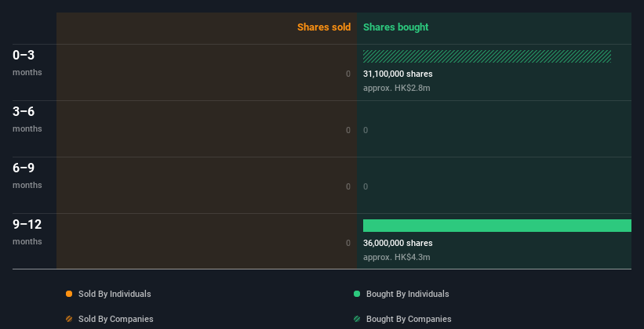
Task: Click the shares bought zero in 6–9 months row
Action: pos(366,186)
